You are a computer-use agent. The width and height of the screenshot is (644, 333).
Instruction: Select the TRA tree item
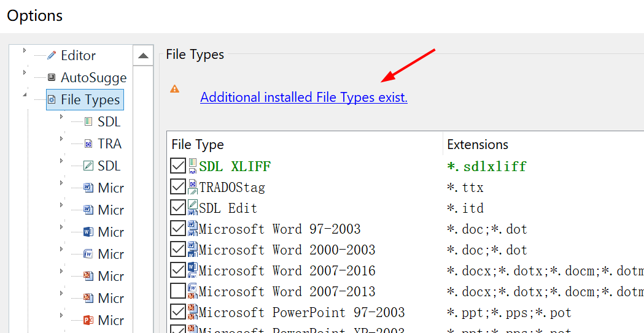click(x=110, y=144)
